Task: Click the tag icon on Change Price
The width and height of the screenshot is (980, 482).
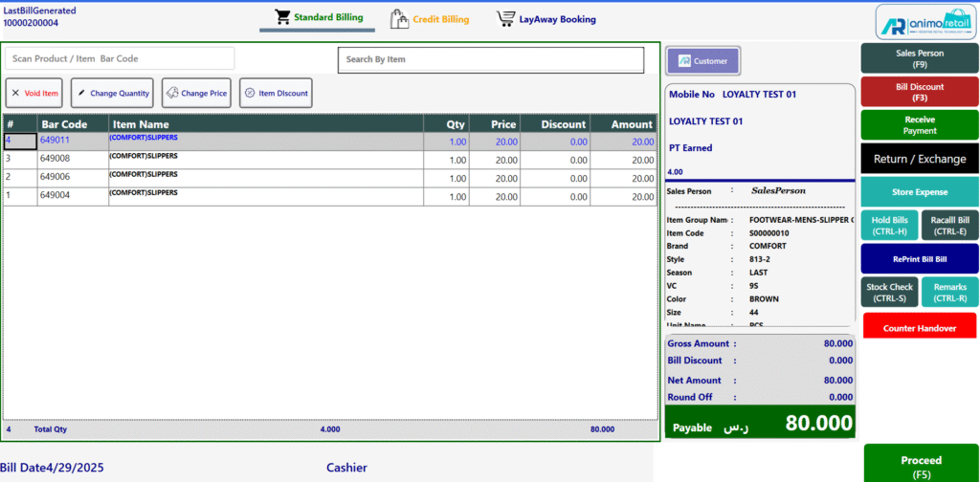Action: pyautogui.click(x=172, y=93)
